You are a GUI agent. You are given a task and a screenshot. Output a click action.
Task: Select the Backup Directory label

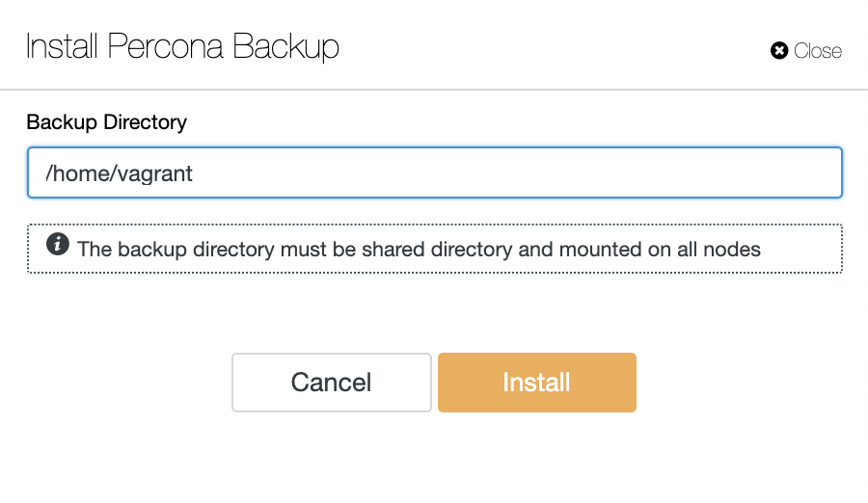click(x=107, y=121)
